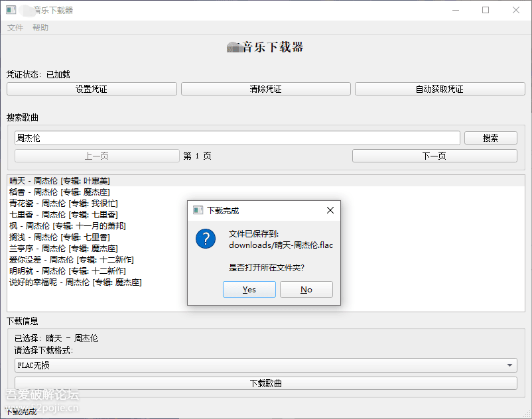Go to next page with 下一页
Screen dimensions: 532x419
[x=434, y=155]
